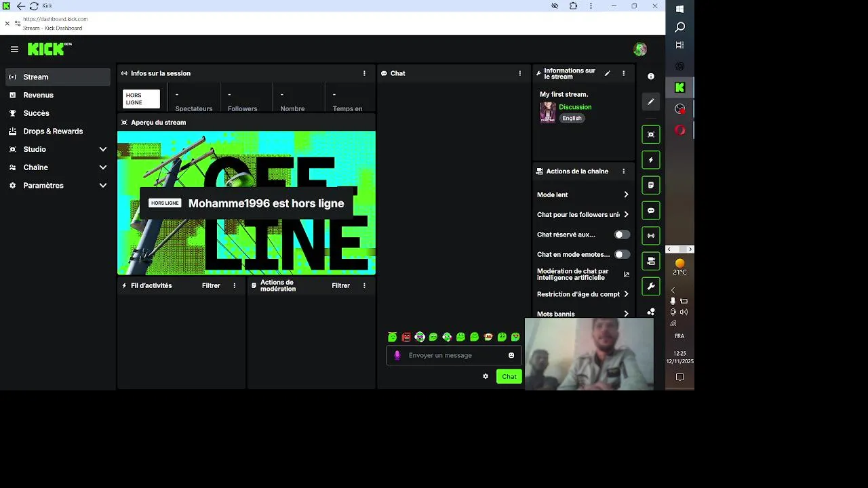Open AI chat moderation external link icon
This screenshot has height=488, width=868.
pos(627,274)
